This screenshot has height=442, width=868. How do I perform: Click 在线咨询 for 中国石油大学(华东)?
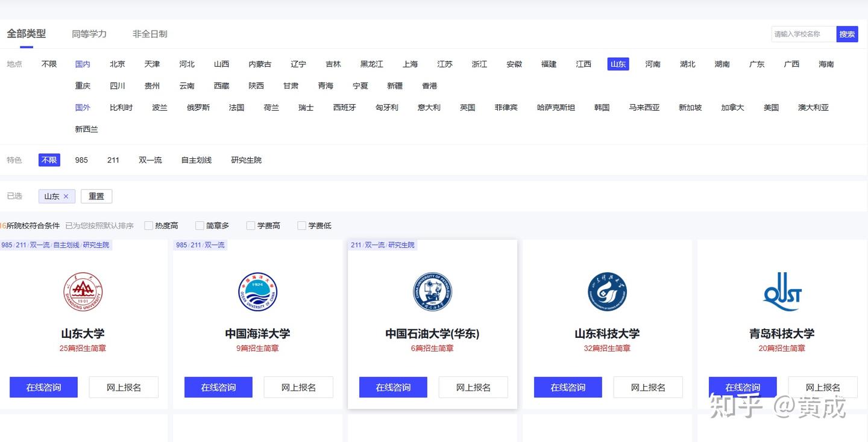tap(393, 387)
